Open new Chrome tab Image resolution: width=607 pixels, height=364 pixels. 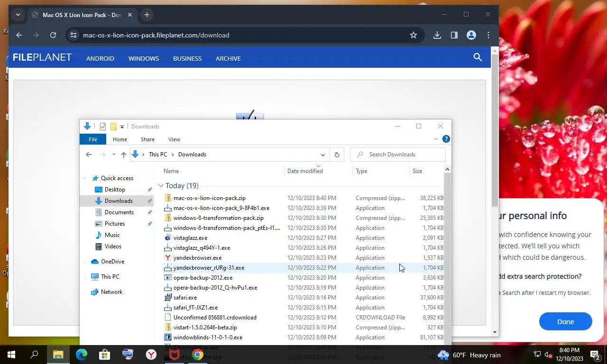[147, 15]
